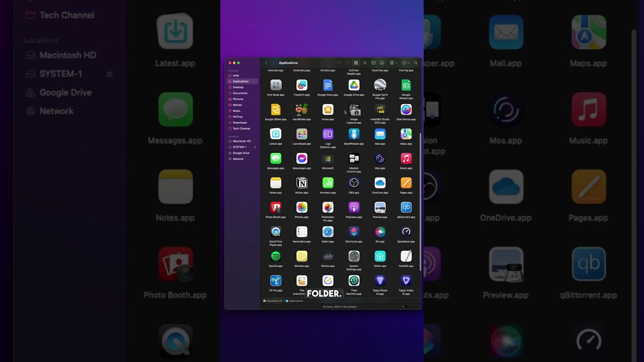Open Insta360 Studio 2023.app icon
Screen dimensions: 644x362
point(380,110)
